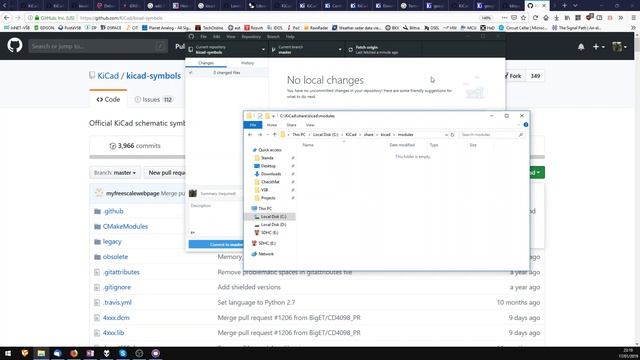Focus the GitHub 'Search or jump to' field

coord(98,46)
